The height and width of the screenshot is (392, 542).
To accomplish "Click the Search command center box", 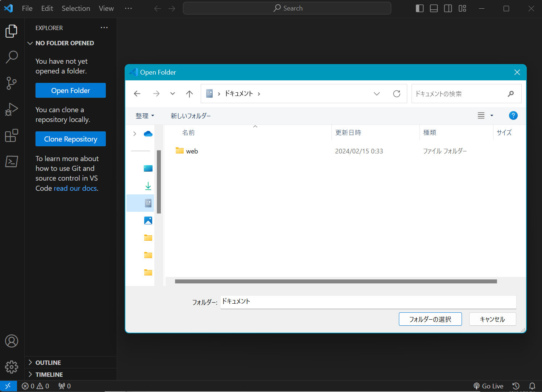I will coord(287,8).
